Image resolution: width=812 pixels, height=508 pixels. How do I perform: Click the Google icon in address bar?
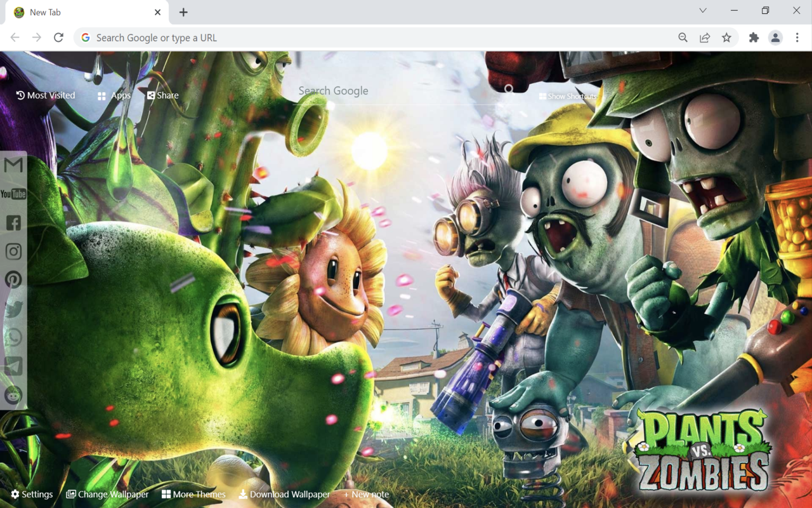86,37
